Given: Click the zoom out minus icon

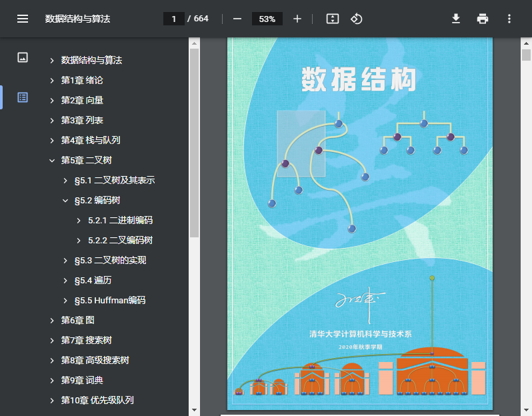Looking at the screenshot, I should (237, 19).
